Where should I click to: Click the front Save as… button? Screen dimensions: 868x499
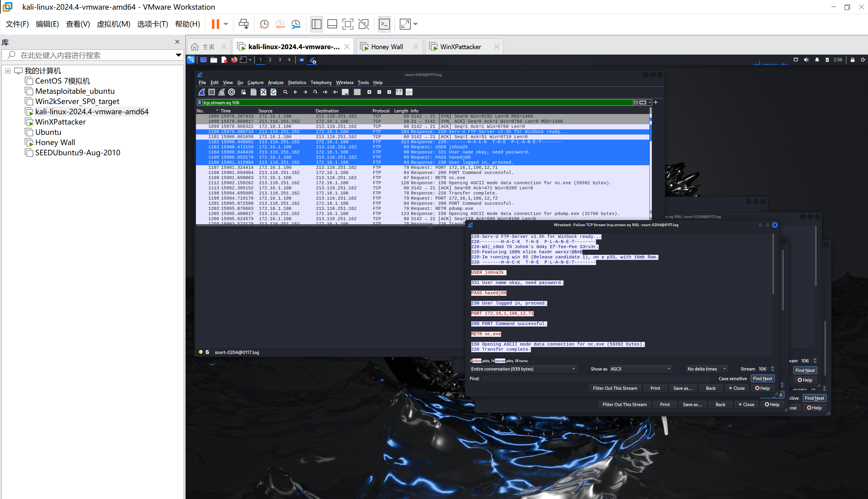tap(682, 388)
